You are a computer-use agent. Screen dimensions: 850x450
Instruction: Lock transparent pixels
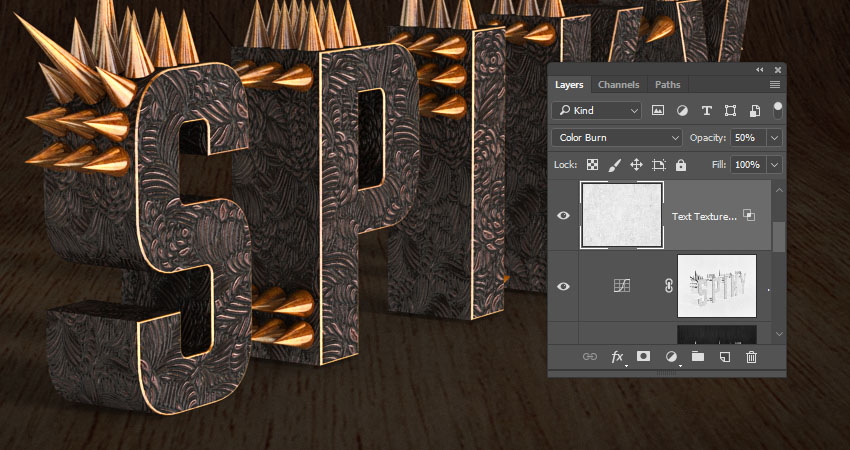[x=593, y=165]
